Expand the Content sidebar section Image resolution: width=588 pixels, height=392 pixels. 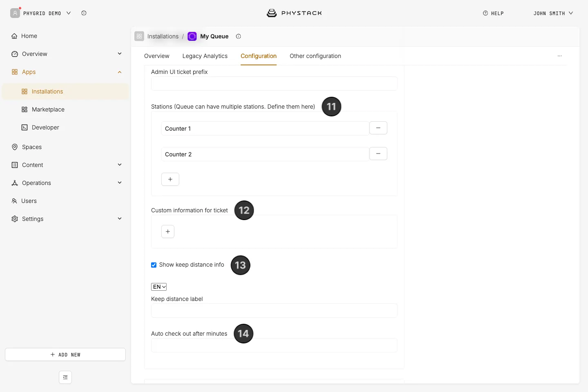(120, 165)
